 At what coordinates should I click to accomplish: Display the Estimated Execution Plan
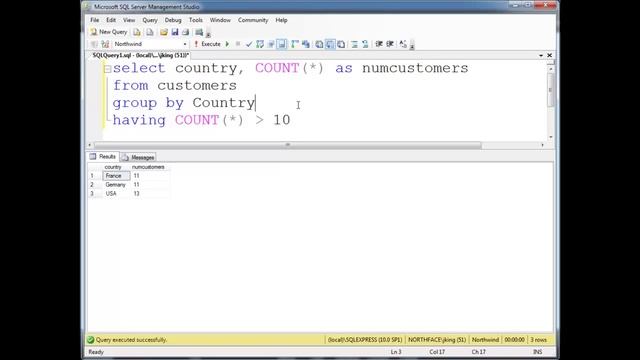(260, 44)
